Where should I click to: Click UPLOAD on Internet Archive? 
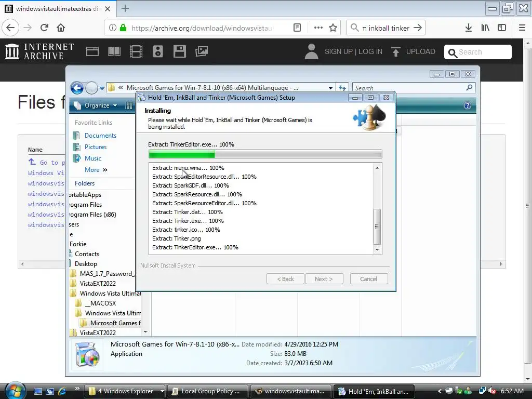coord(413,51)
